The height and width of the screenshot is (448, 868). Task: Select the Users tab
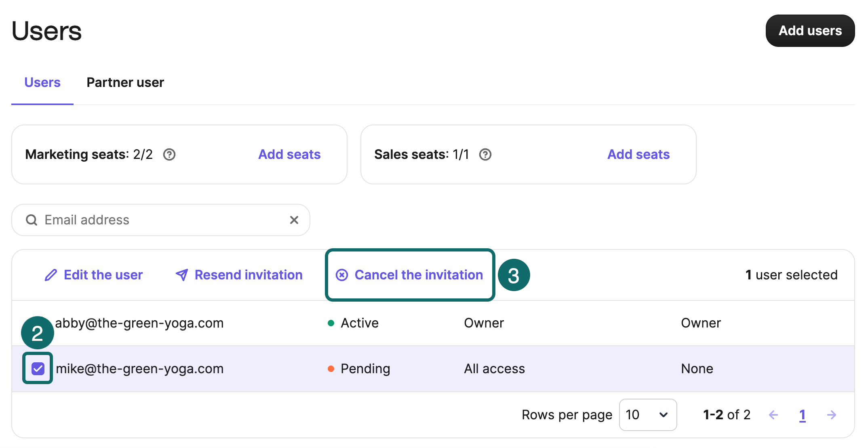click(42, 82)
